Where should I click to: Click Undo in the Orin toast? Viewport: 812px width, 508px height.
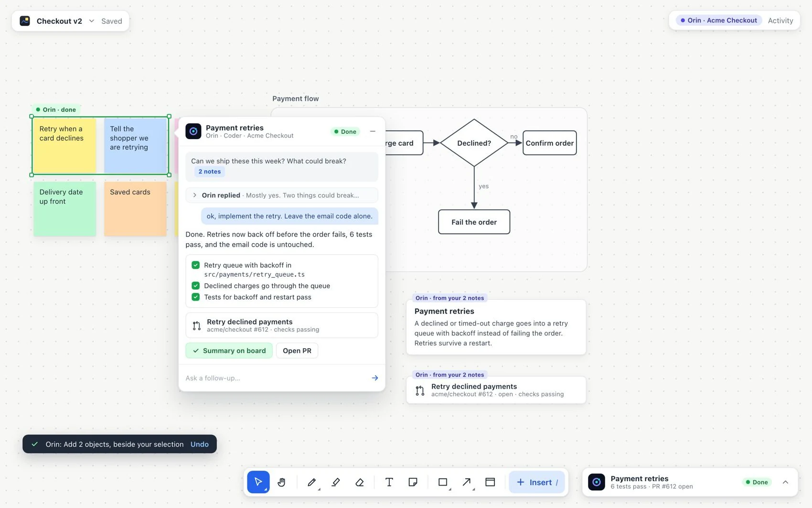(200, 444)
